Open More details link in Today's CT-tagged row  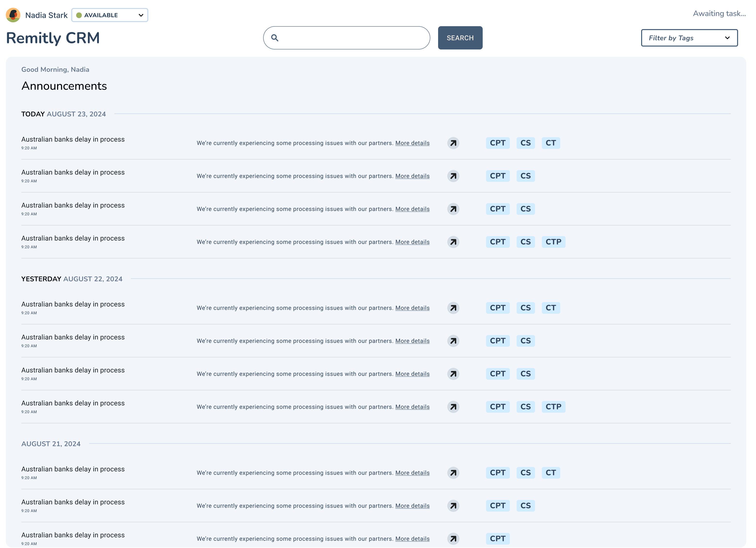[x=412, y=143]
